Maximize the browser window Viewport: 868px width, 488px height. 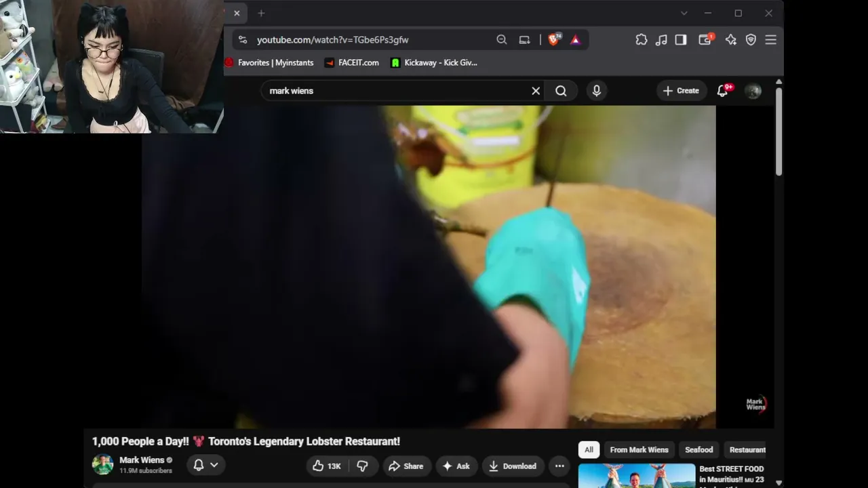[x=738, y=13]
